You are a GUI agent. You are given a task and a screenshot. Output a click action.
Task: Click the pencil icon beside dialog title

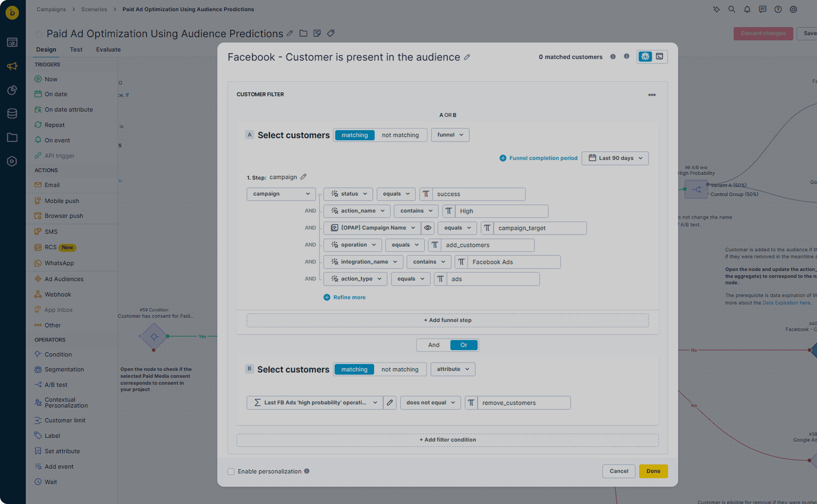(467, 57)
